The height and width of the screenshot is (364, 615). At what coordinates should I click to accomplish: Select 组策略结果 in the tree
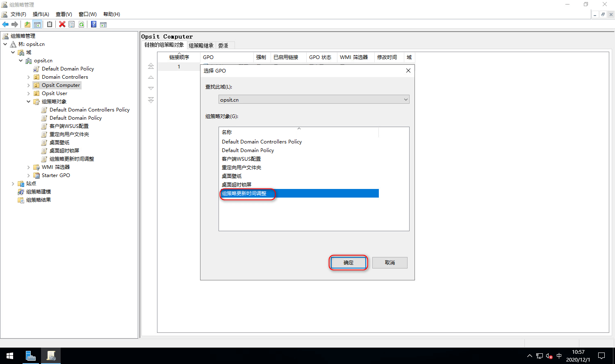coord(39,200)
